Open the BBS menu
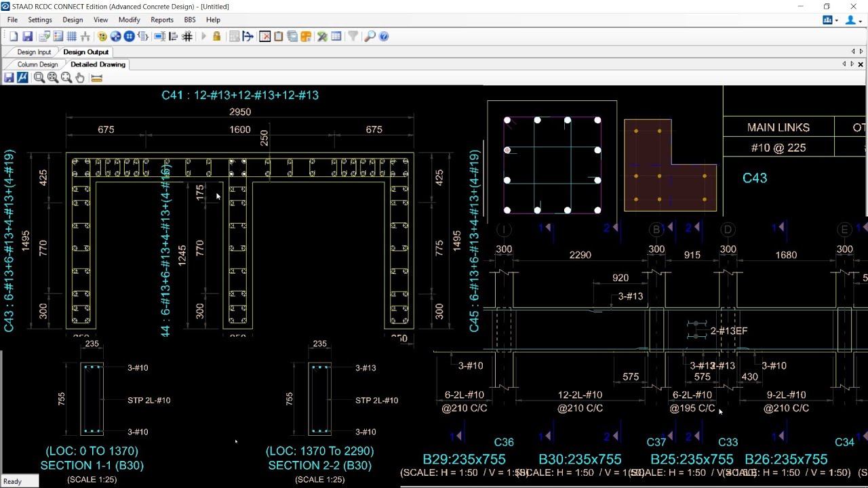 (190, 20)
